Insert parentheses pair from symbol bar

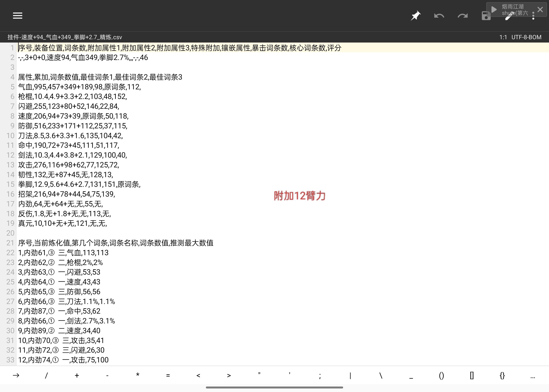(x=441, y=375)
